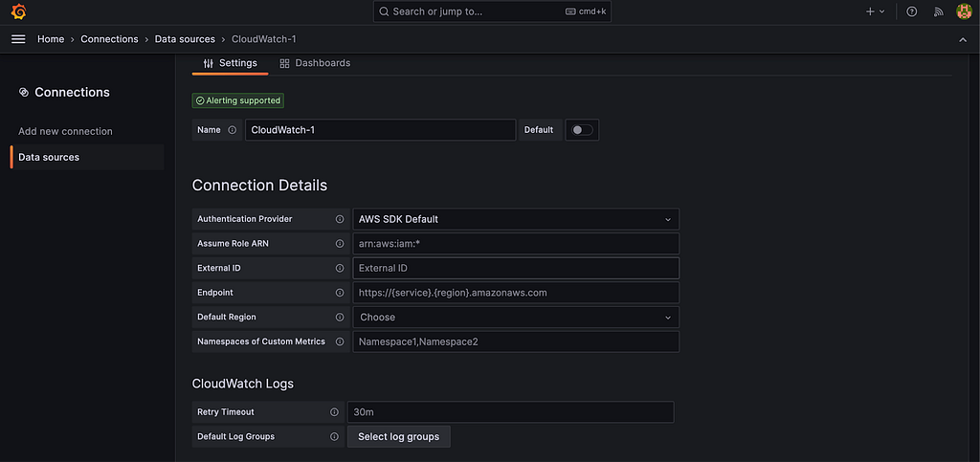This screenshot has height=462, width=980.
Task: Go to Connections breadcrumb
Action: pos(109,38)
